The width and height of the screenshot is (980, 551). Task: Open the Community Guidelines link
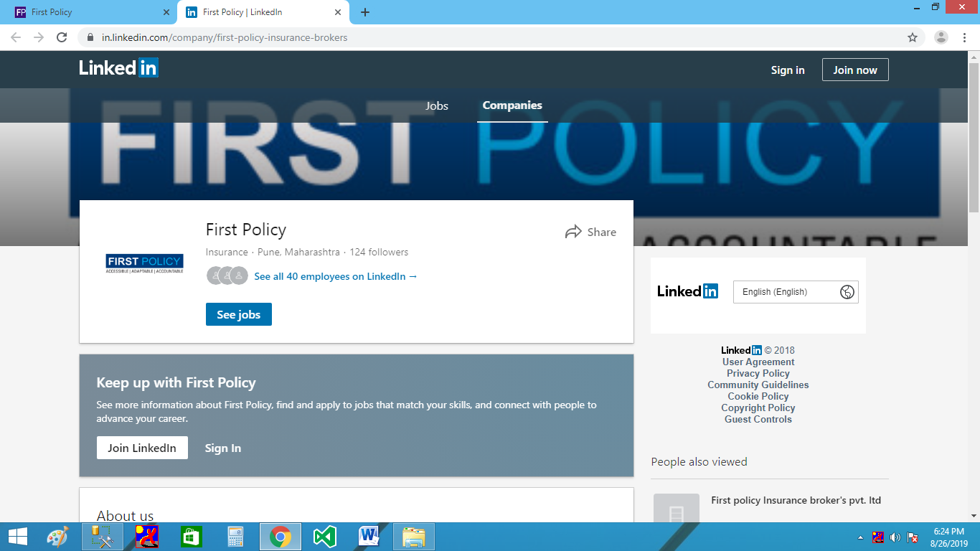(758, 385)
